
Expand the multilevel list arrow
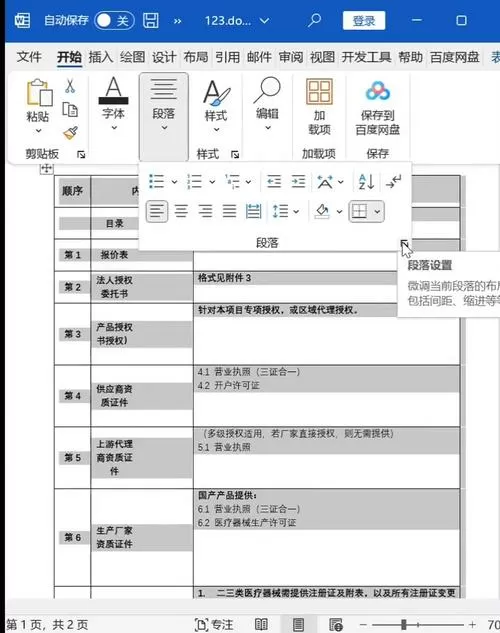[249, 182]
